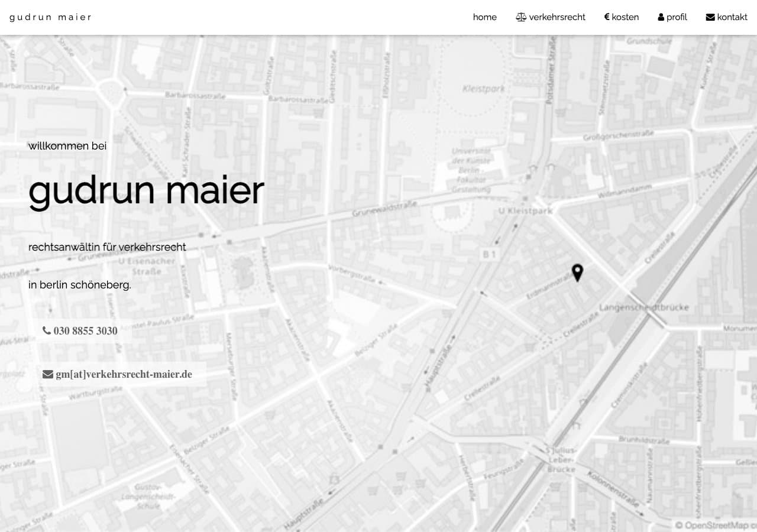Click the envelope icon beside kontakt
Screen dimensions: 757x532
pos(710,17)
